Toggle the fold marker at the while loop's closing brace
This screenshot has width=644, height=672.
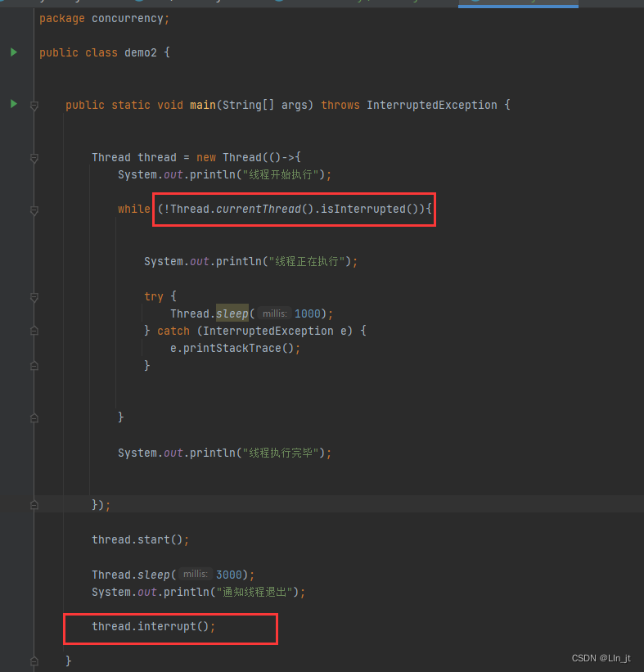pos(34,418)
